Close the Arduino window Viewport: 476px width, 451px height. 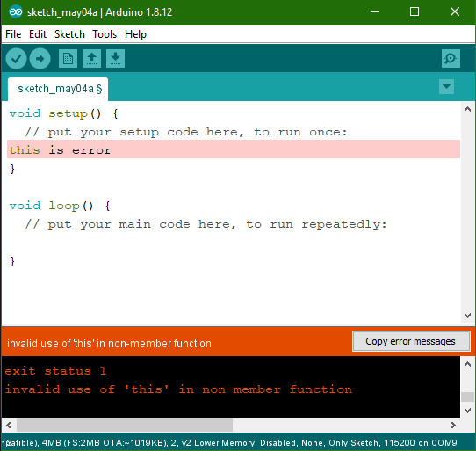pos(455,11)
